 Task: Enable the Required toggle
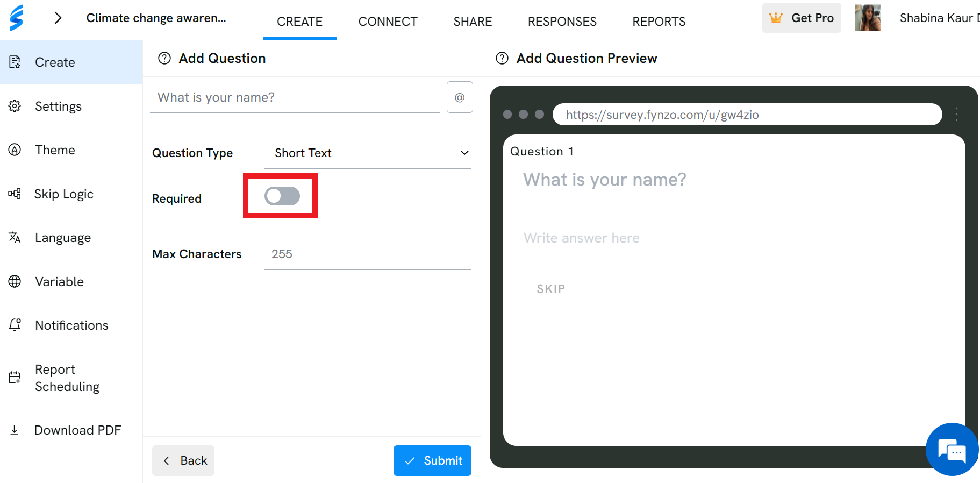282,196
